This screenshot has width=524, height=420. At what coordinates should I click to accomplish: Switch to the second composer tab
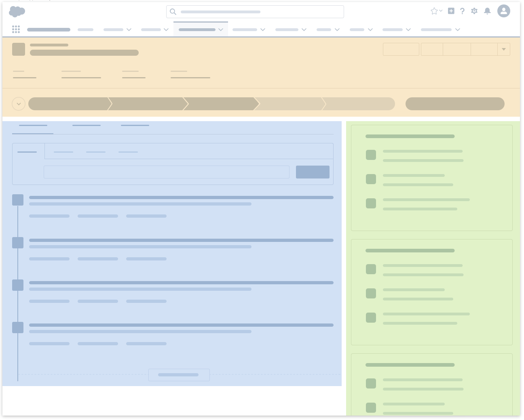pyautogui.click(x=63, y=152)
